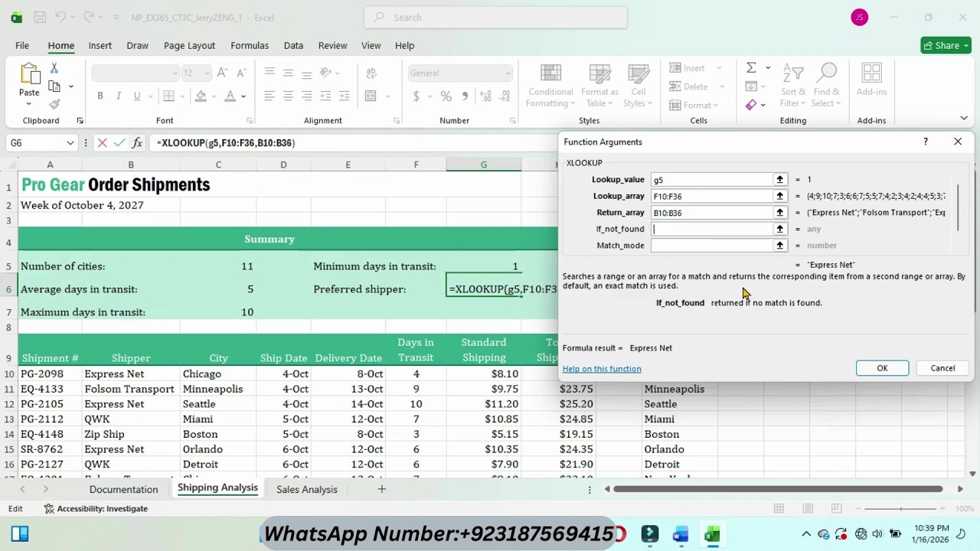Click the Orientation text-angle icon
The image size is (980, 551).
pos(326,73)
